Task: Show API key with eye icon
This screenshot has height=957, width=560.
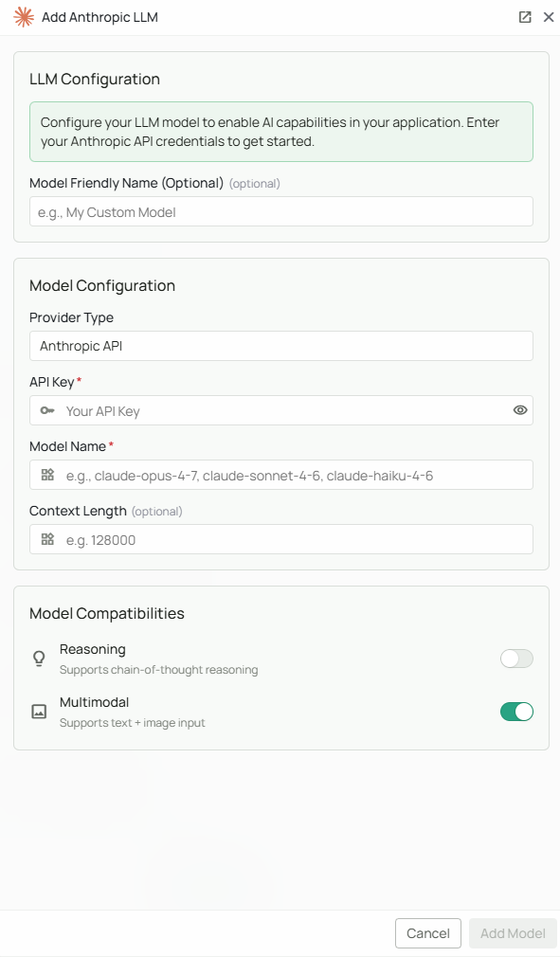Action: pyautogui.click(x=520, y=410)
